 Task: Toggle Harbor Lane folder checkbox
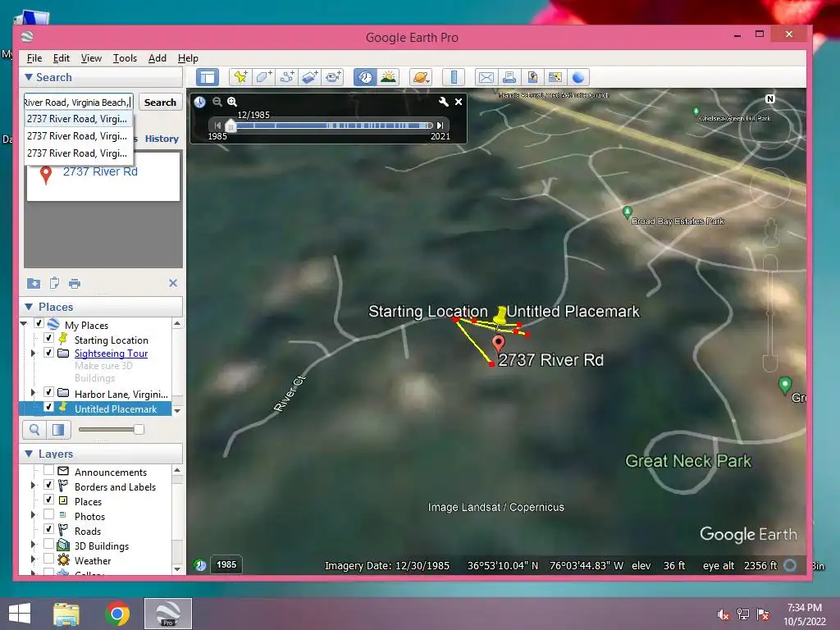pyautogui.click(x=48, y=392)
